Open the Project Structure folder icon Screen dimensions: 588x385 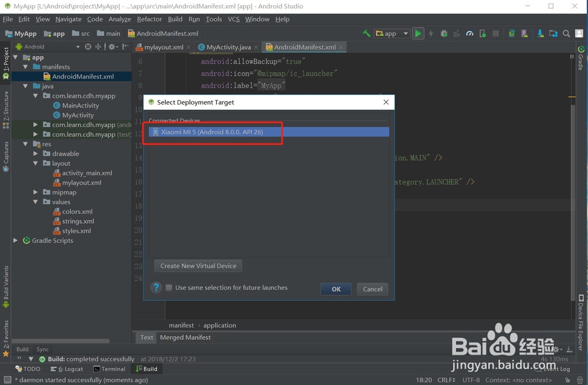click(x=553, y=34)
